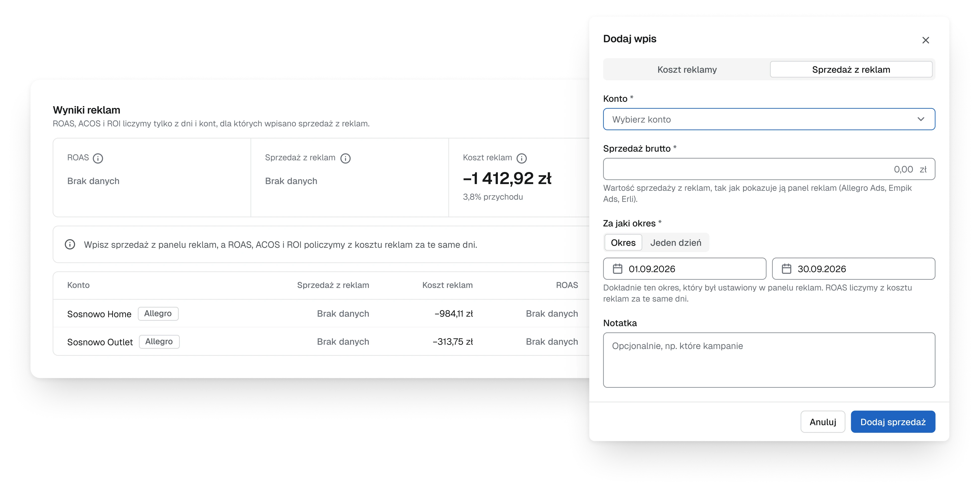This screenshot has width=980, height=491.
Task: Click the info icon in the hint banner
Action: 70,244
